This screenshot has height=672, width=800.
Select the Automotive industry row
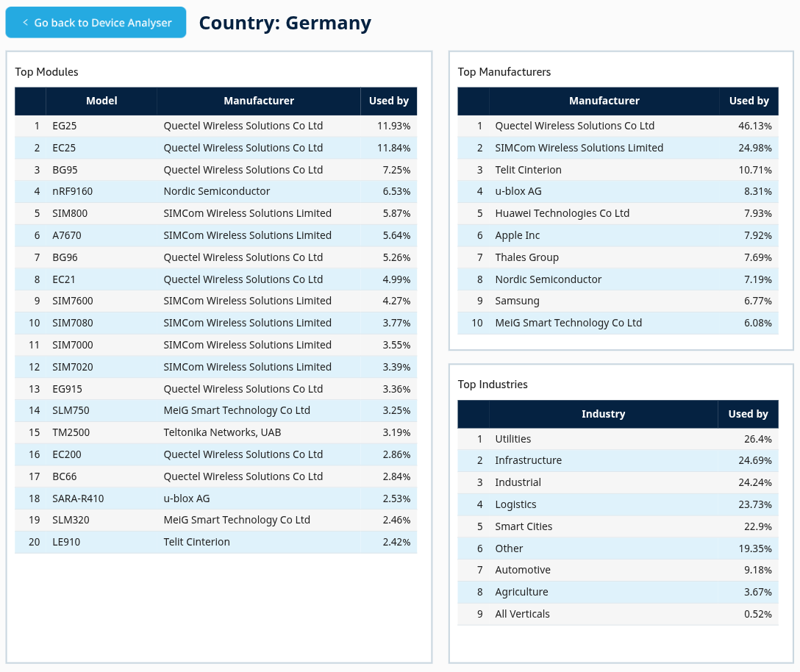618,570
